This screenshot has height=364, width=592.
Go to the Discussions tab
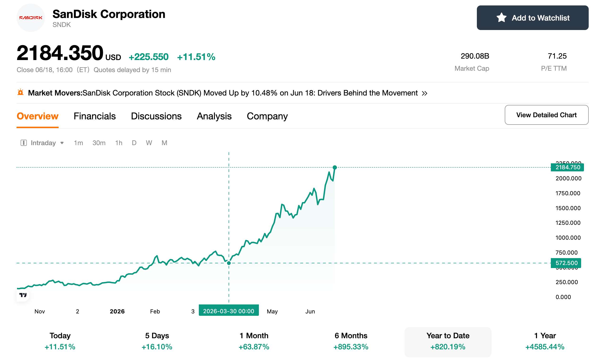pos(156,116)
